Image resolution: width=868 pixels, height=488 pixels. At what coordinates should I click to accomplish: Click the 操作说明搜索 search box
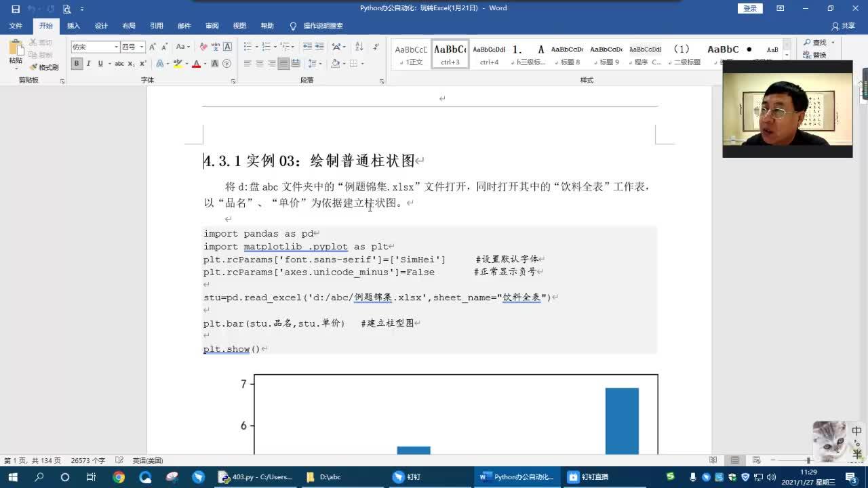click(x=317, y=26)
